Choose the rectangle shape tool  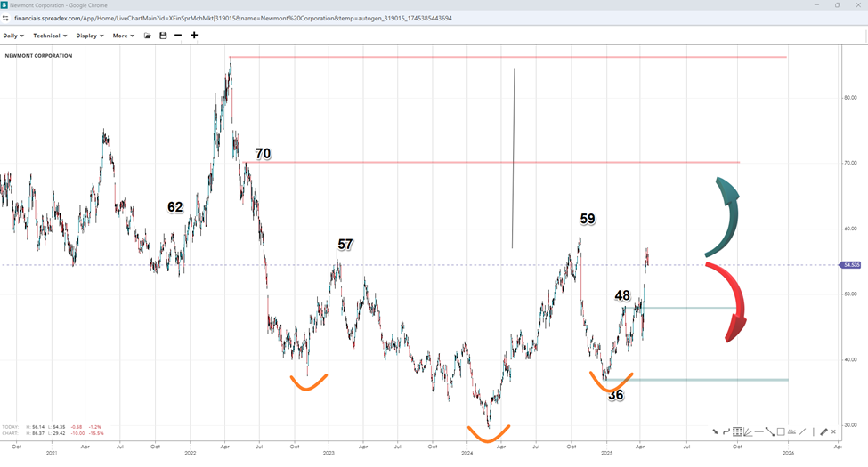(781, 431)
